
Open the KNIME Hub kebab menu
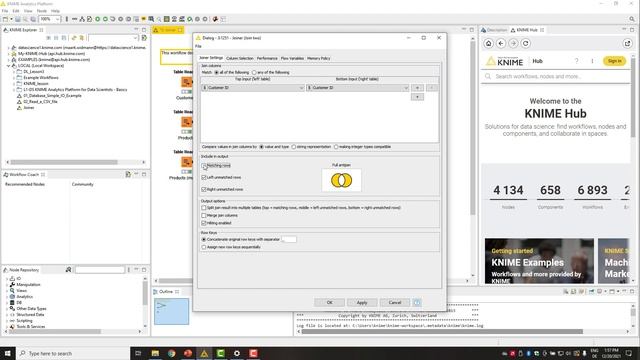[592, 61]
